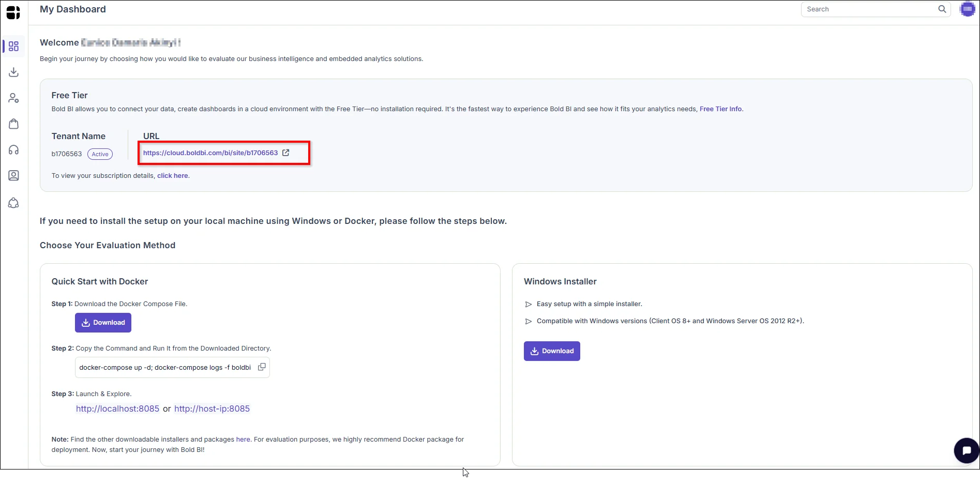The height and width of the screenshot is (484, 980).
Task: Open the http://host-ip:8085 link
Action: click(x=212, y=409)
